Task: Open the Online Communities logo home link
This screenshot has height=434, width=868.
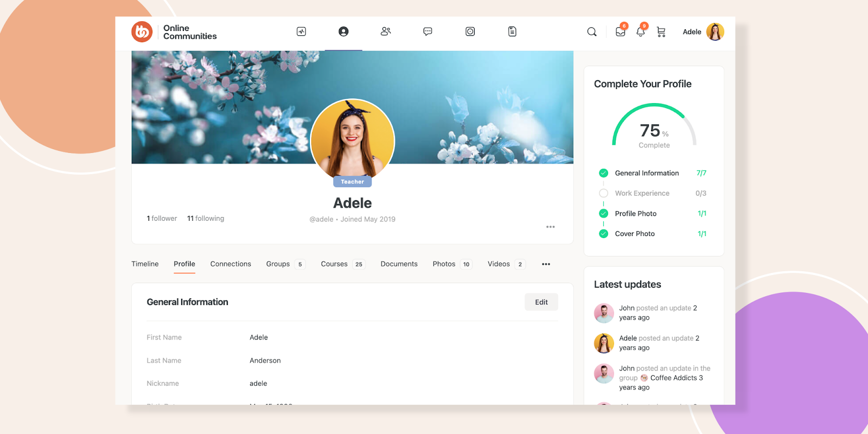Action: tap(174, 32)
